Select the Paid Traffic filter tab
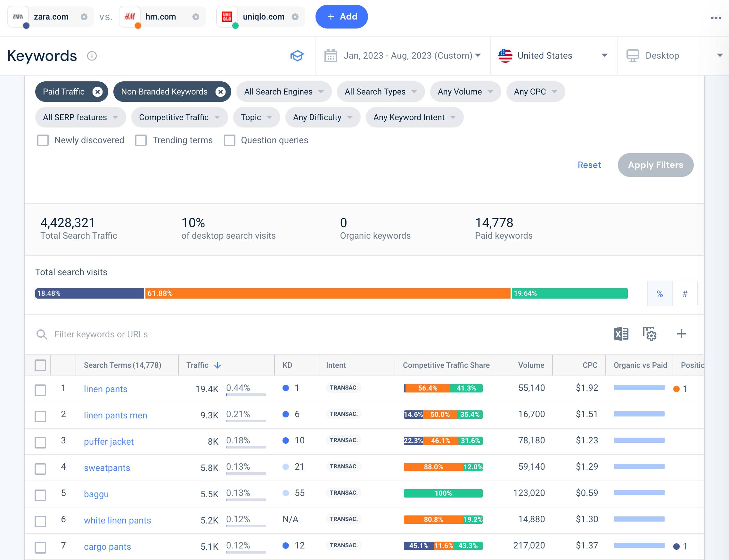The width and height of the screenshot is (729, 560). coord(65,91)
